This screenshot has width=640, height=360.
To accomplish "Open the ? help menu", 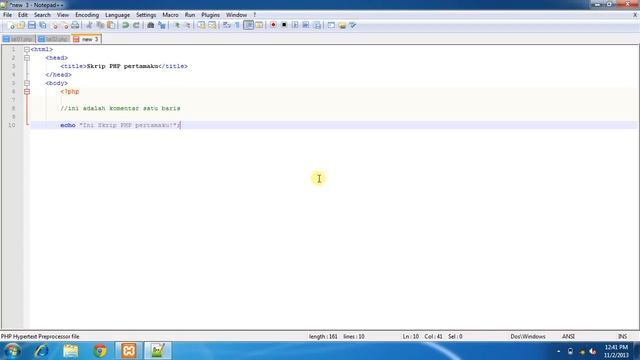I will 255,15.
